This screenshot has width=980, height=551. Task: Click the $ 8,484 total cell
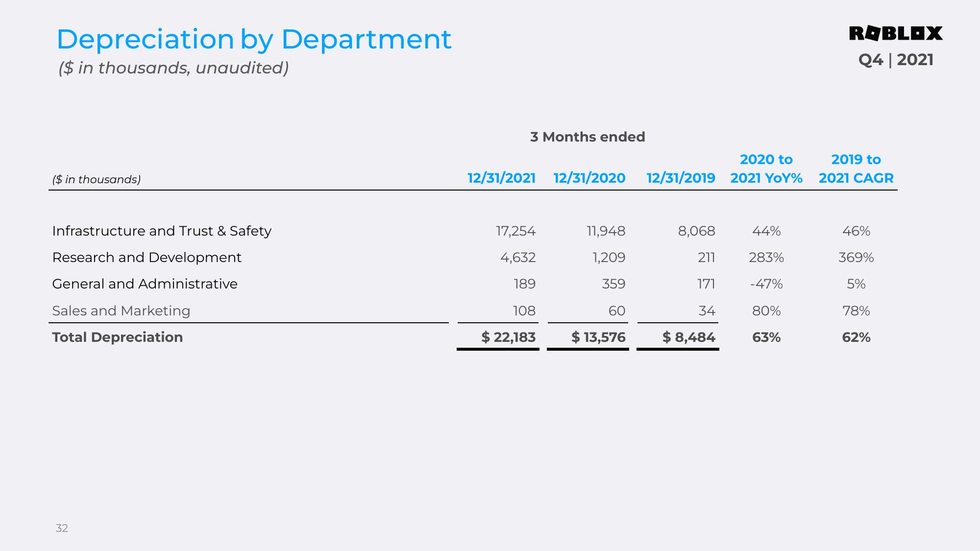[x=688, y=337]
